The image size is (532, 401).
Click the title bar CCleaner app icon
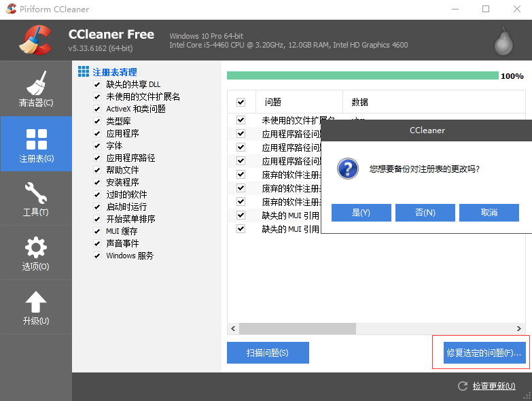(x=11, y=9)
